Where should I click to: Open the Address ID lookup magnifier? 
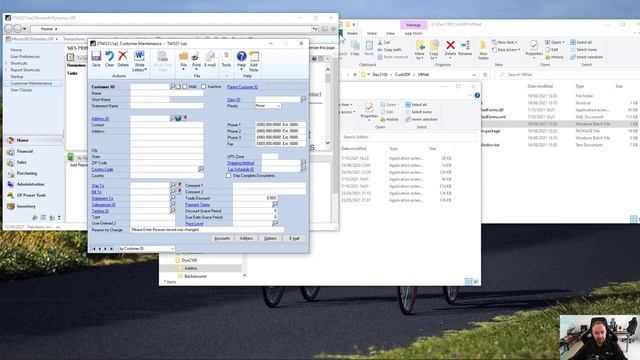173,118
